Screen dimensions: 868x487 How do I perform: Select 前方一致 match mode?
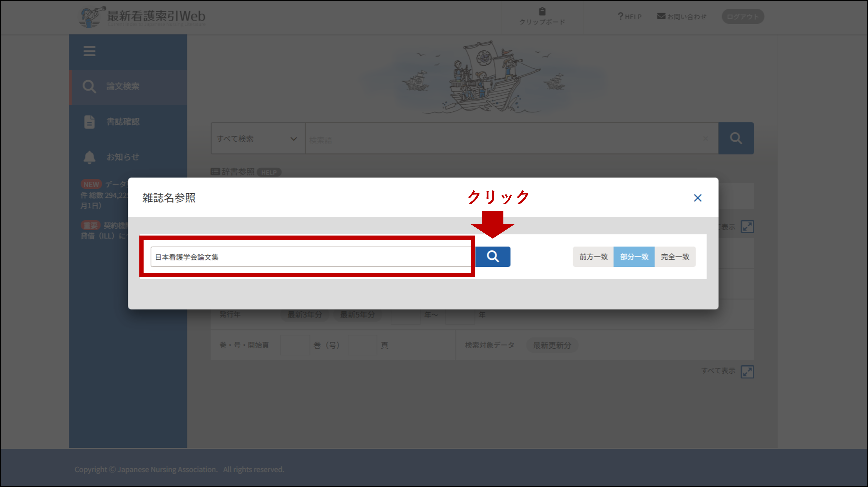(593, 257)
